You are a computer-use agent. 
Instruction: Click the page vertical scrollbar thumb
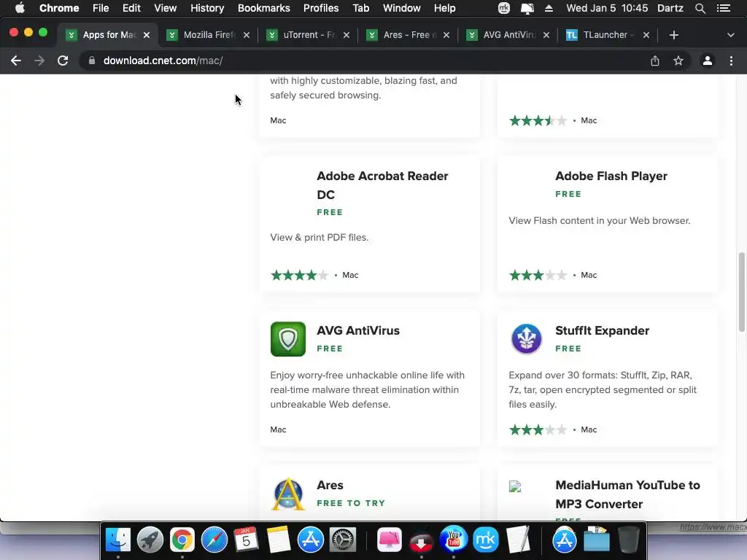[741, 292]
